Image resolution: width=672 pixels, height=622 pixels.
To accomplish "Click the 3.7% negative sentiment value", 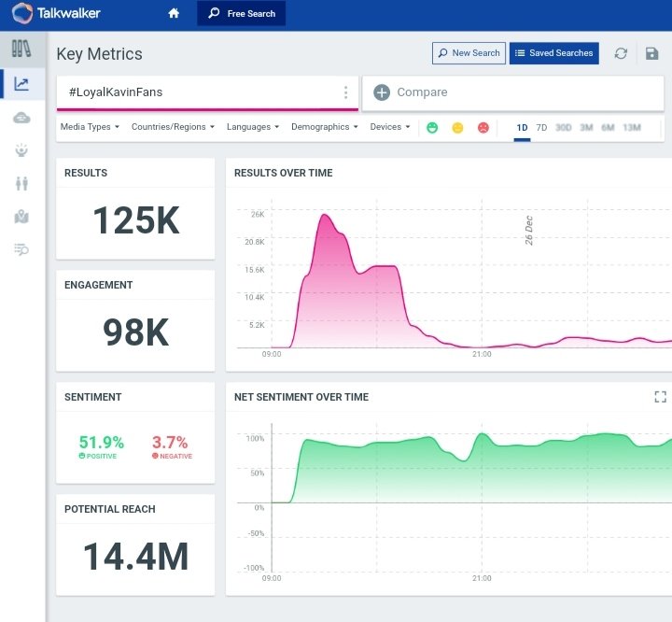I will coord(170,443).
